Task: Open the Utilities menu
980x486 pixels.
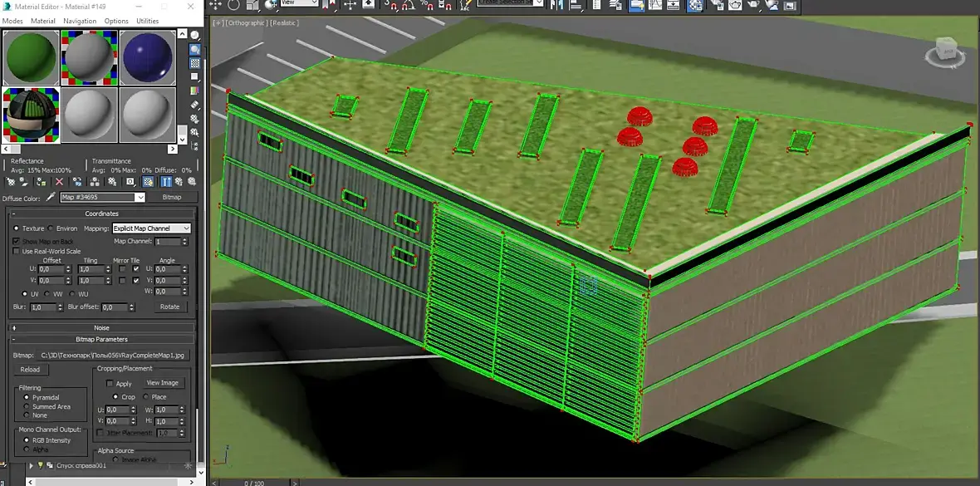Action: 148,21
